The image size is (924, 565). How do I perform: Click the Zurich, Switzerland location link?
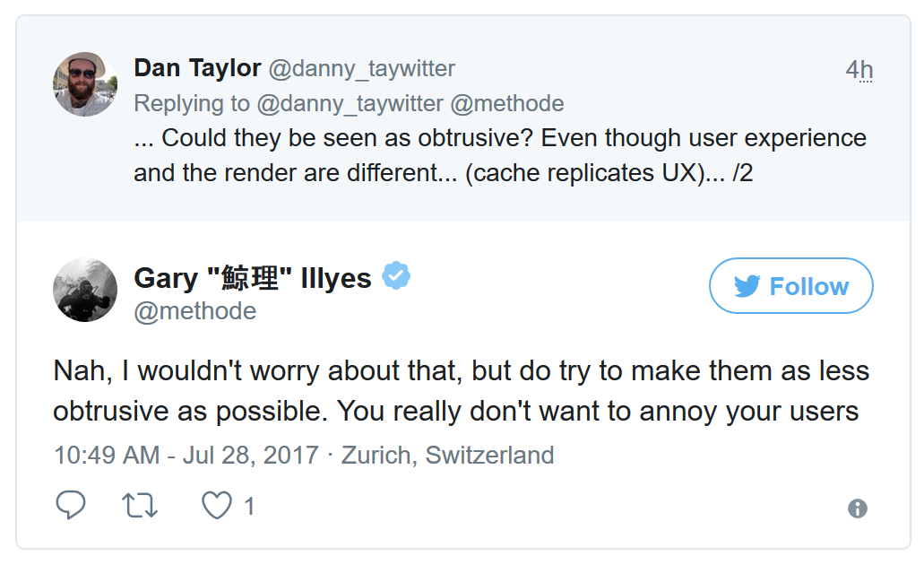[446, 455]
